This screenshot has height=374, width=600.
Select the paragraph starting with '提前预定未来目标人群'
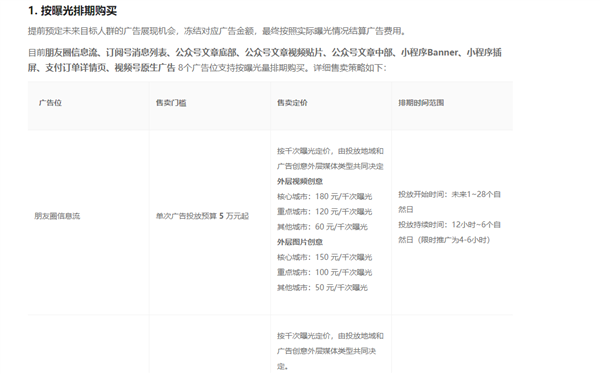point(217,31)
